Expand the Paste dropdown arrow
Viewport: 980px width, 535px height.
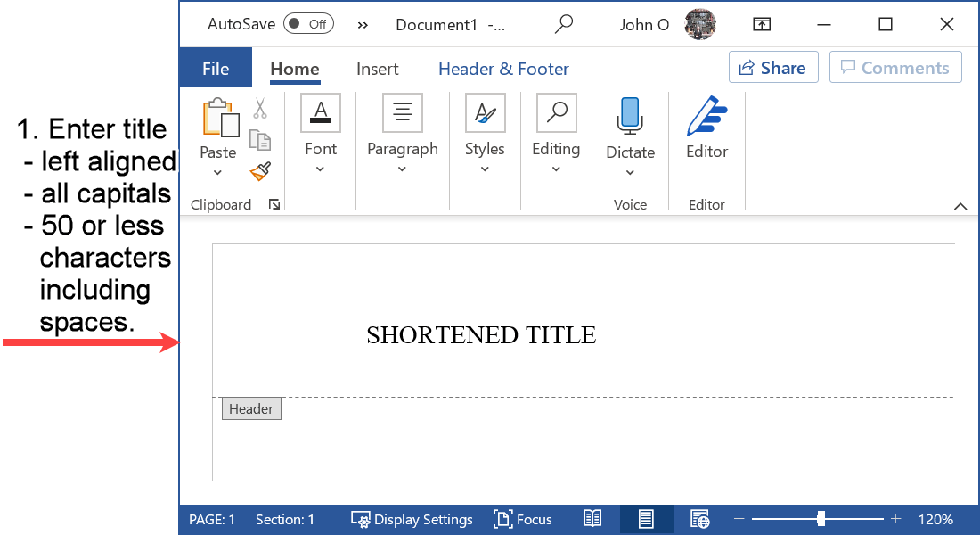point(217,170)
